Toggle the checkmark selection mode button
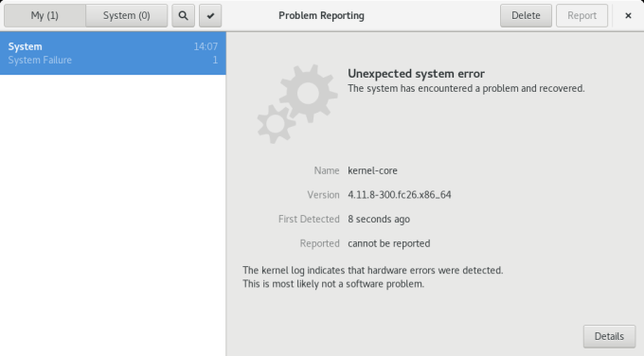The image size is (644, 356). tap(210, 15)
